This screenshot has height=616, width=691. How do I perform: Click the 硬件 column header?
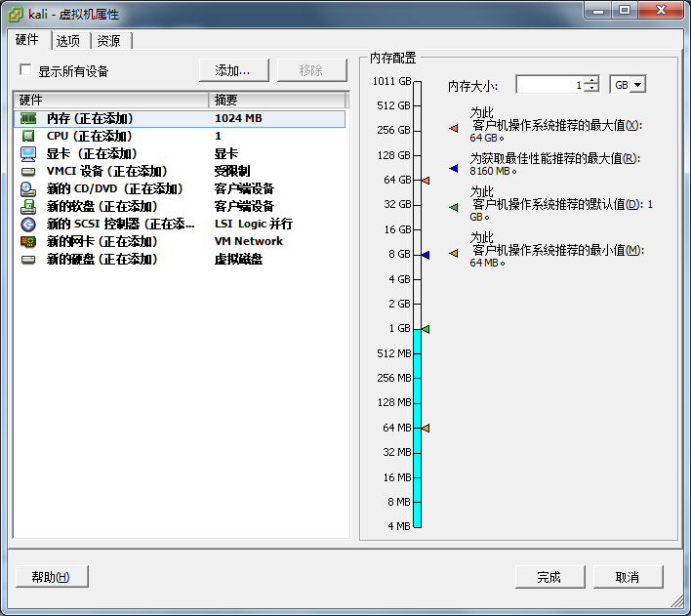click(111, 101)
